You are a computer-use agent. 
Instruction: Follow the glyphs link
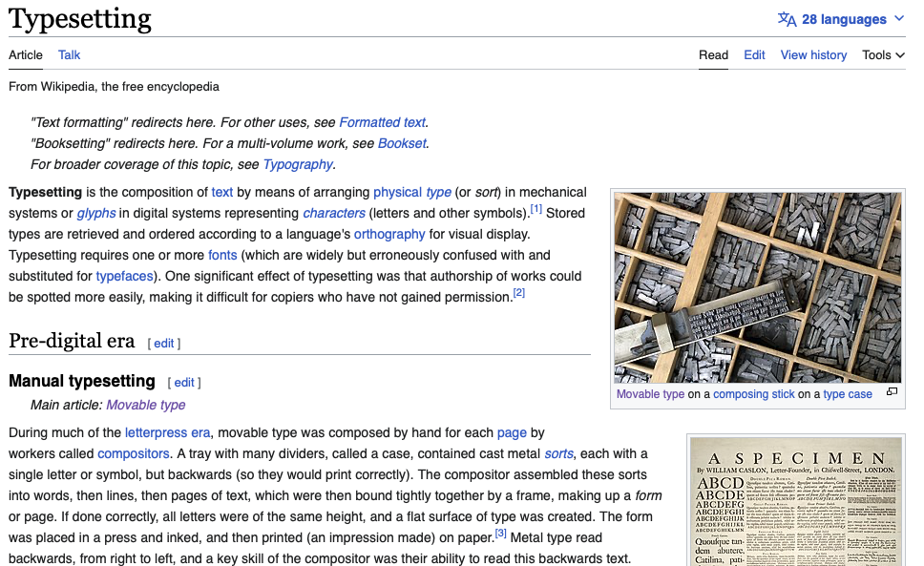tap(96, 213)
